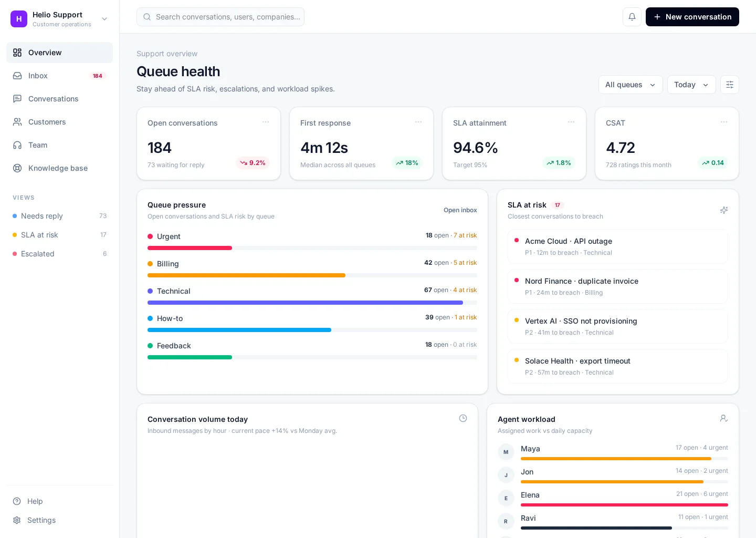
Task: Click Elena's avatar in Agent workload
Action: click(x=506, y=498)
